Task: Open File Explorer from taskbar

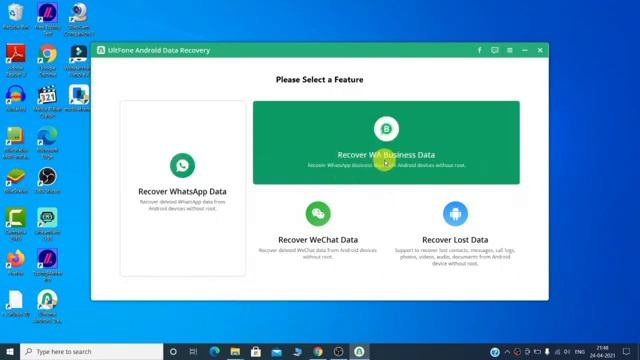Action: 235,351
